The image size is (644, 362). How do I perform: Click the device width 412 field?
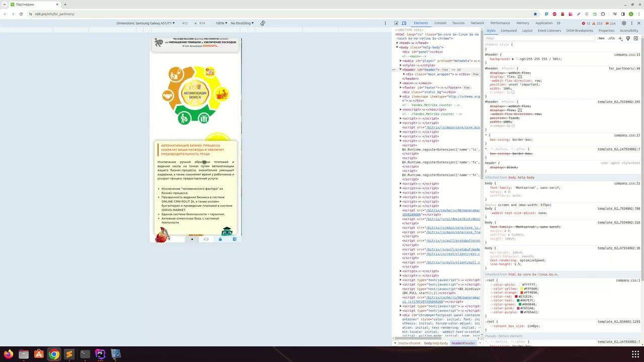click(x=185, y=23)
